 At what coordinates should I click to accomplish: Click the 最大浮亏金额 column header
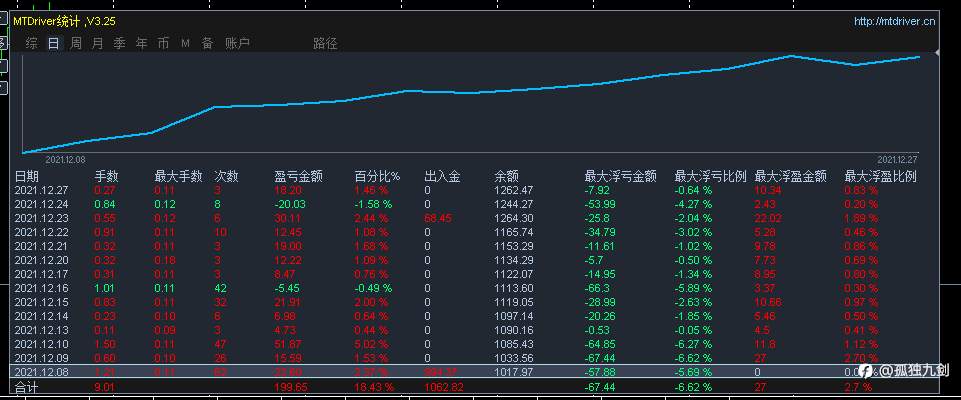coord(621,176)
